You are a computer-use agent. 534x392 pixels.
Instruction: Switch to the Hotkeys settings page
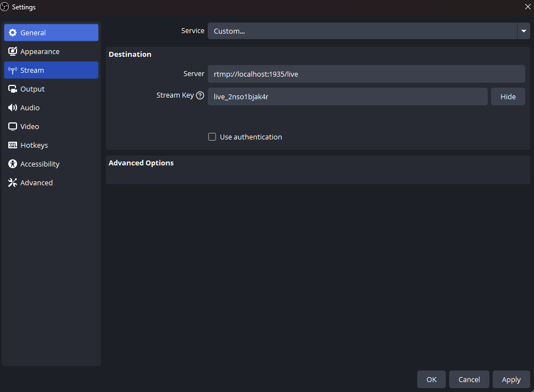coord(35,145)
